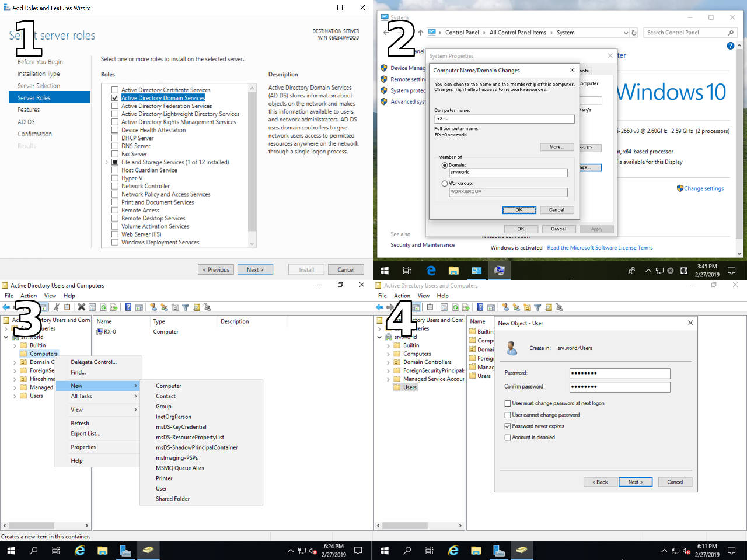
Task: Click the Computer name text field
Action: (x=504, y=119)
